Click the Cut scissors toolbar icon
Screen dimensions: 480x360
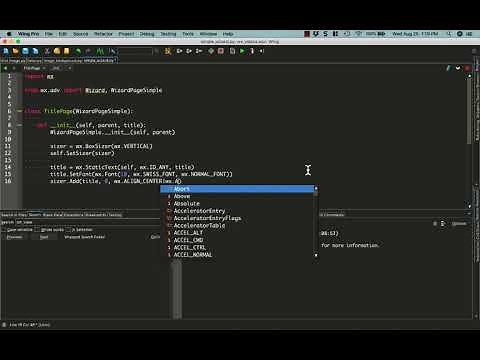[47, 51]
